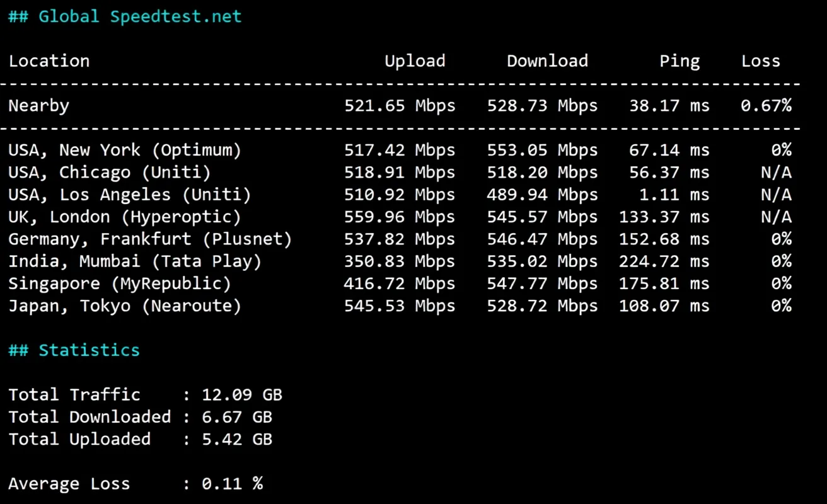Click the Location column header
Screen dimensions: 827x504
[x=49, y=61]
